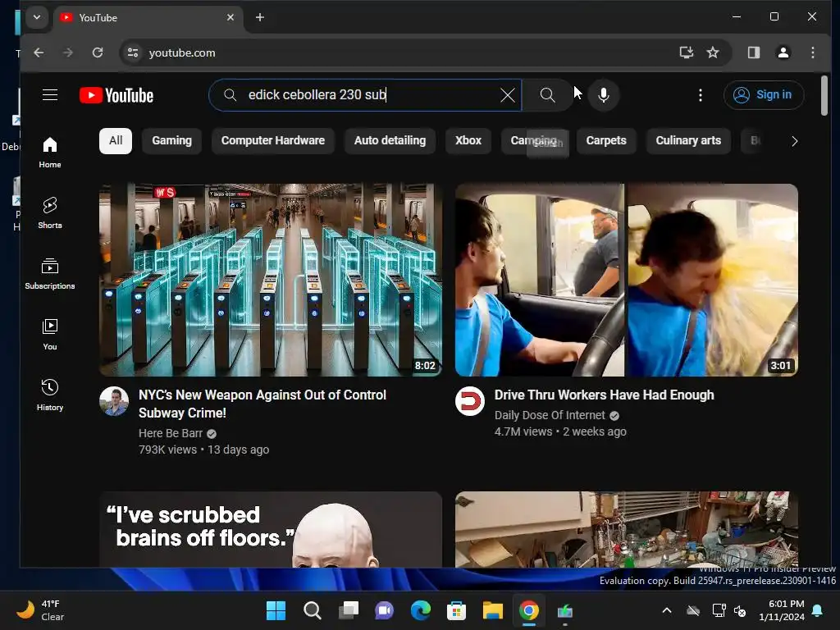Click the site information icon in address bar
840x630 pixels.
pyautogui.click(x=132, y=52)
